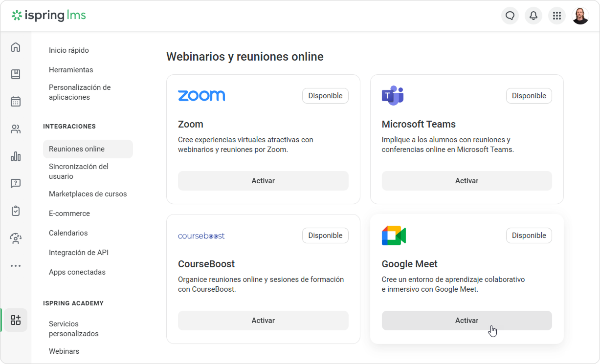Activate the Zoom integration

tap(263, 181)
